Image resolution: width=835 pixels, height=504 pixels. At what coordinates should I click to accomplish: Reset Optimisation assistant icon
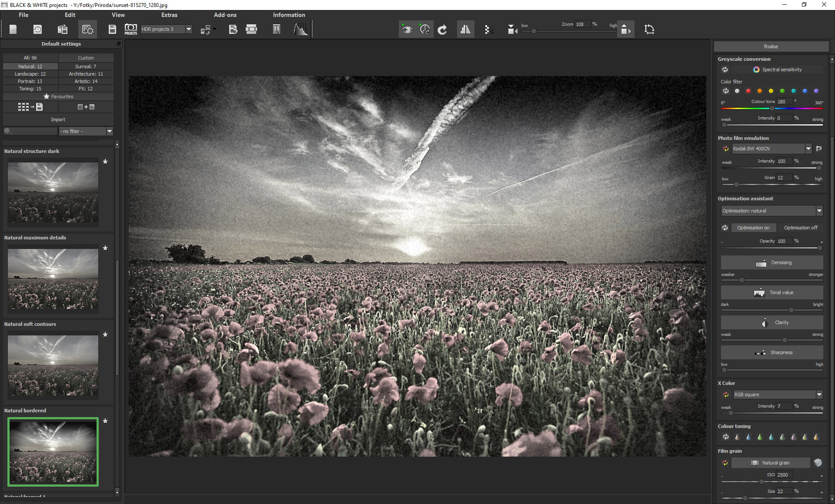pyautogui.click(x=725, y=228)
